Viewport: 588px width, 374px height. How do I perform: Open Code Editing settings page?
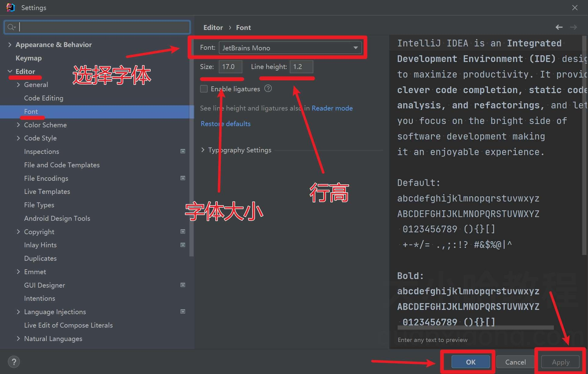coord(44,98)
